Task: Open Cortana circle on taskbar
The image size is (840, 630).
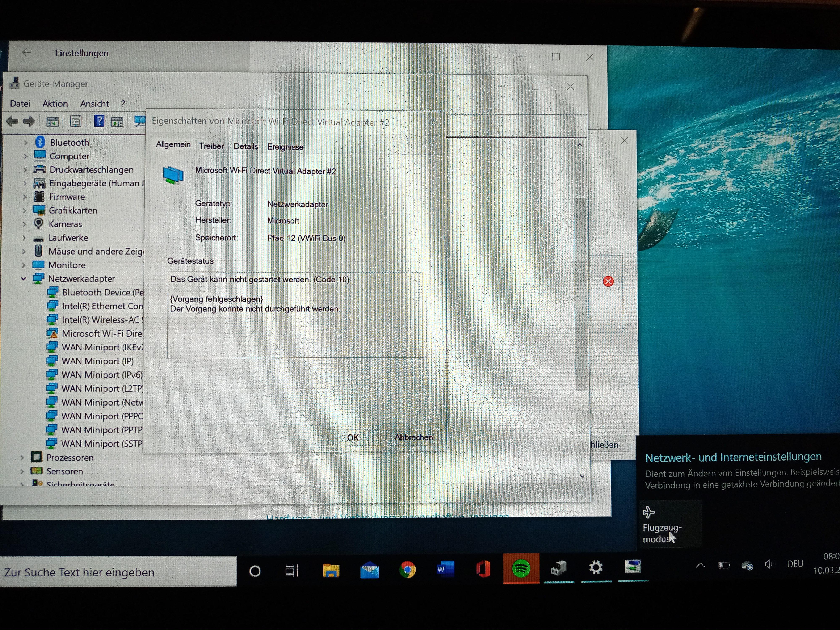Action: [x=255, y=571]
